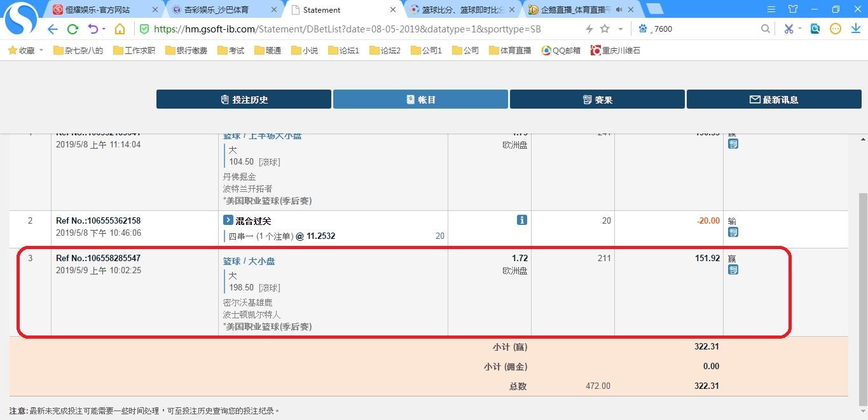Image resolution: width=868 pixels, height=420 pixels.
Task: Click the detail icon under 输 result
Action: (733, 232)
